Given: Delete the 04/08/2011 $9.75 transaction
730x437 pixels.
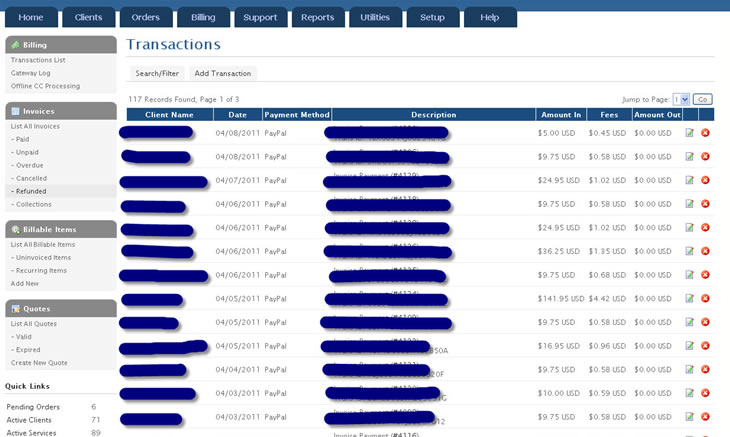Looking at the screenshot, I should tap(705, 156).
